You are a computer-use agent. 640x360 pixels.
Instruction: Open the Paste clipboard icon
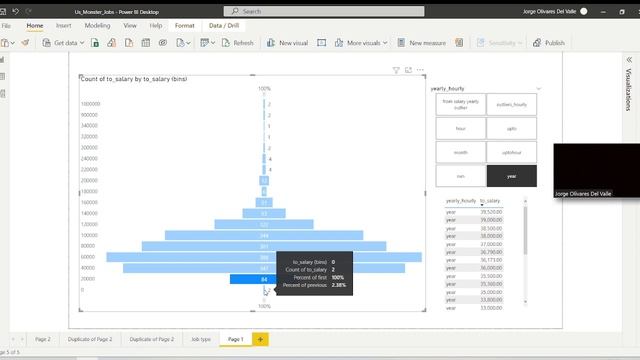tap(5, 43)
